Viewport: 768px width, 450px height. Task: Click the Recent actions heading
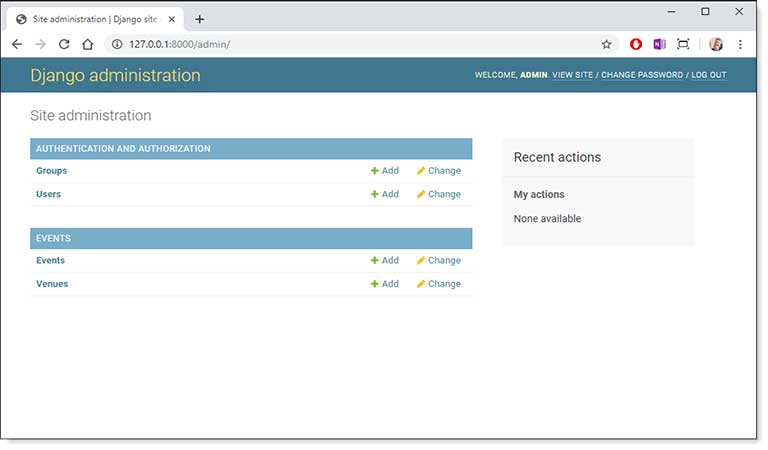pos(557,157)
